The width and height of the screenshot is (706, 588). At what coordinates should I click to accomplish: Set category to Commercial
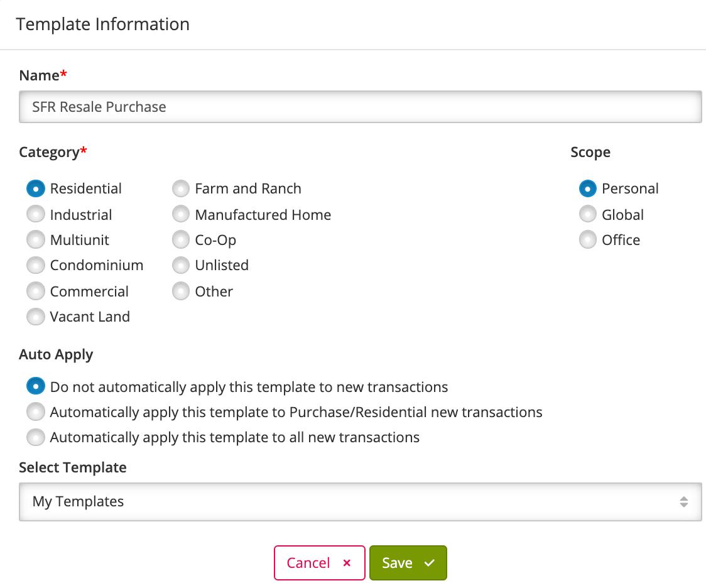(x=36, y=291)
